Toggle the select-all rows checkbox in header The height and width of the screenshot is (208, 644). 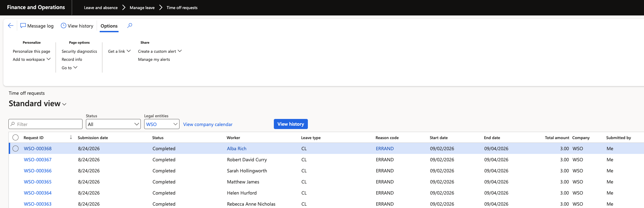point(15,137)
